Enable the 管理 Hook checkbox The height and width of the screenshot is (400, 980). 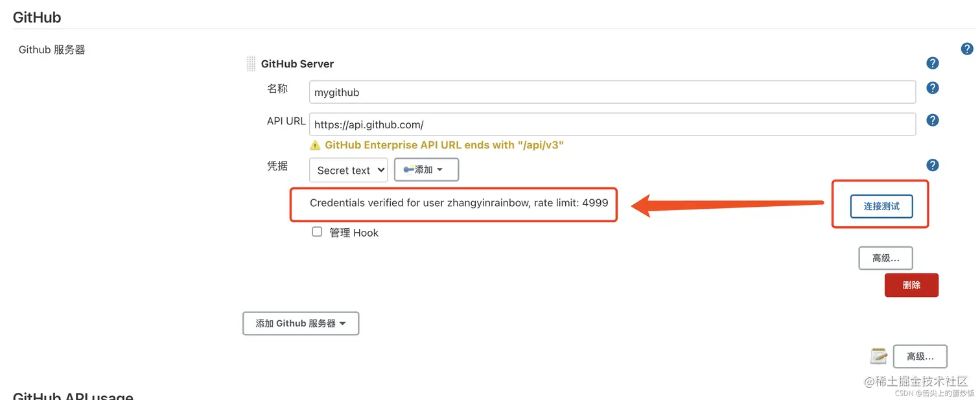[x=317, y=231]
